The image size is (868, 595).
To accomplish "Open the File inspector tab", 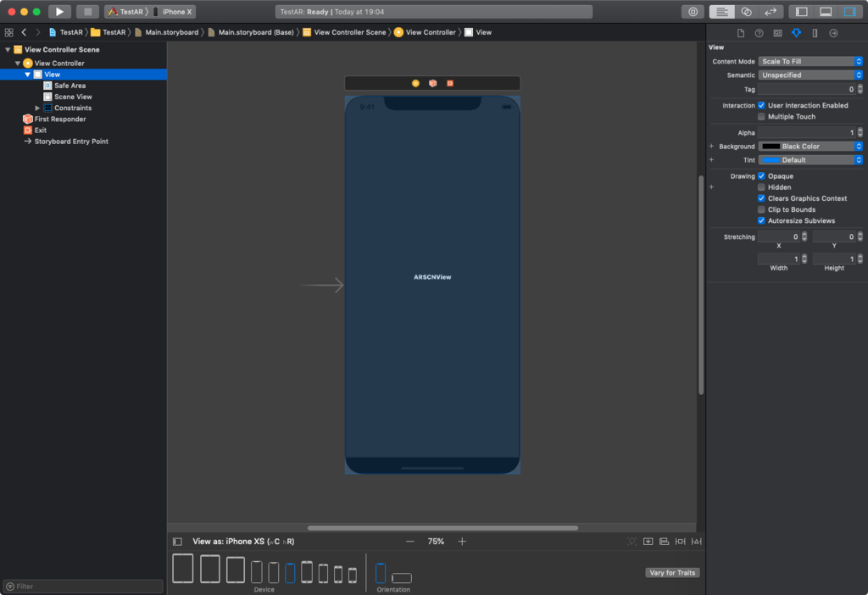I will [x=741, y=33].
